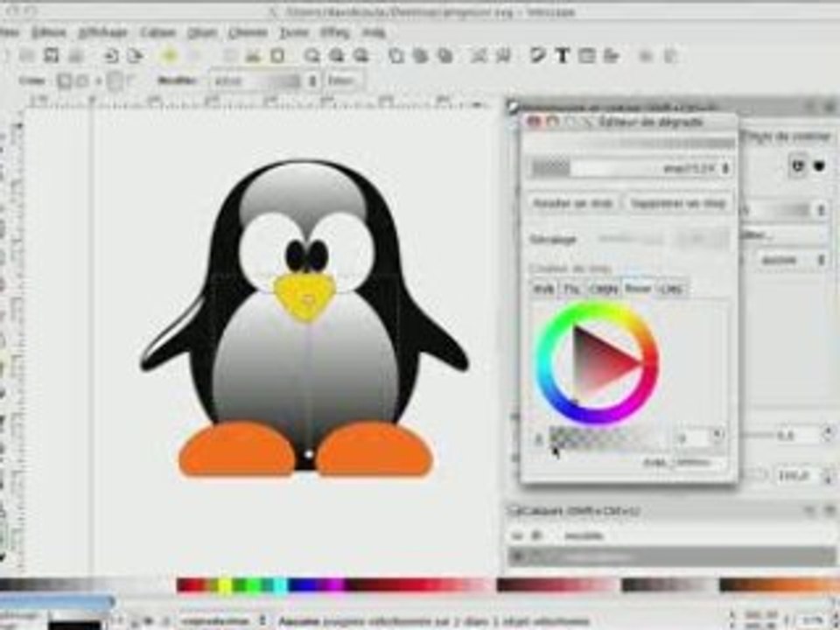840x630 pixels.
Task: Click the Zoom drawing toolbar icon
Action: 337,56
